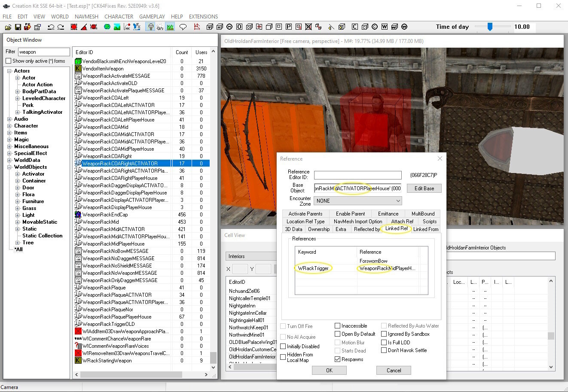Click the Fx water effects toolbar icon
This screenshot has width=568, height=392.
click(x=137, y=27)
